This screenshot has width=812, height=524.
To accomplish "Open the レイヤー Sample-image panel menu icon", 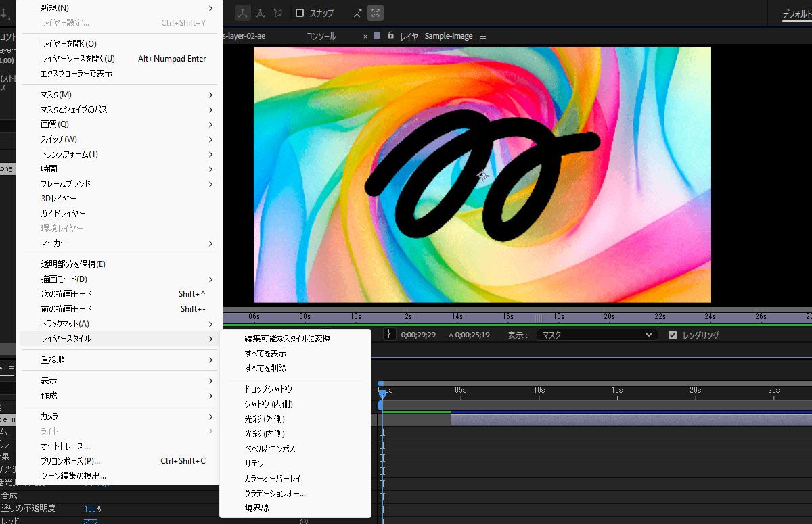I will click(482, 37).
